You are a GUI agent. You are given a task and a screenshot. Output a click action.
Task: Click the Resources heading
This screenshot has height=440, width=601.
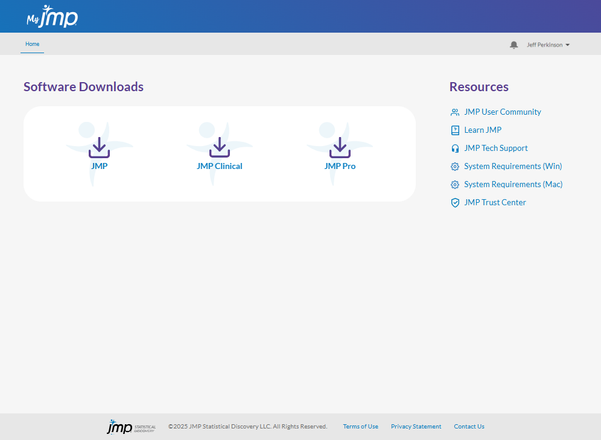(479, 87)
